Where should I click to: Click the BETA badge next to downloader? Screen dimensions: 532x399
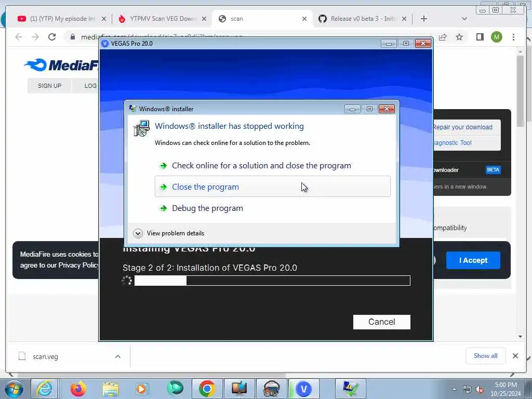pyautogui.click(x=493, y=170)
